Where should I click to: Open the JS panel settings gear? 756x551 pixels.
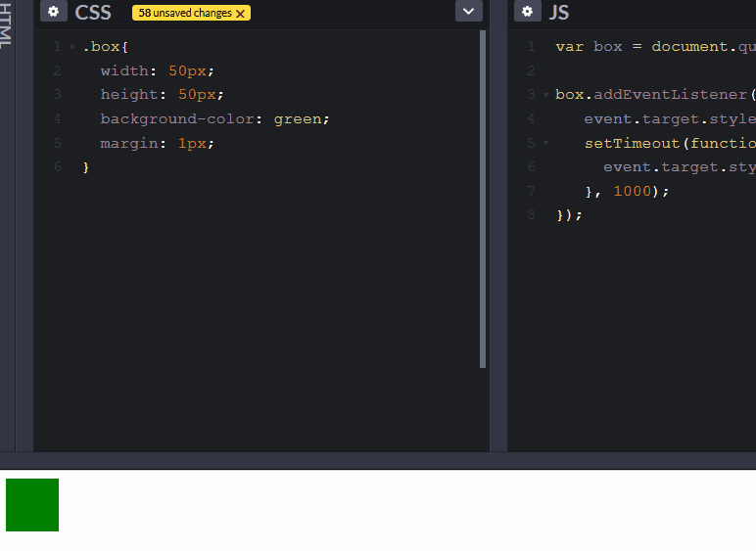pos(528,12)
